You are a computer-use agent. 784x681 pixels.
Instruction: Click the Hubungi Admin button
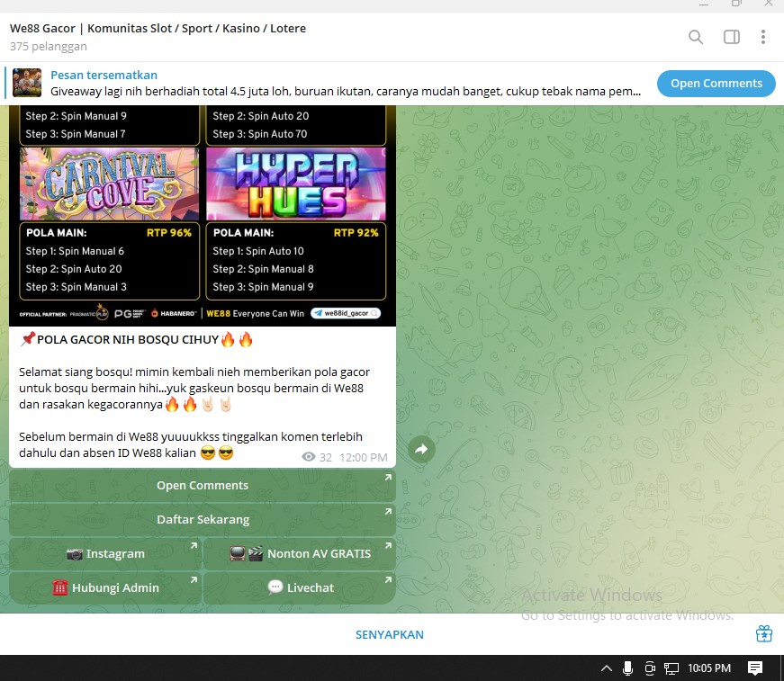[x=105, y=587]
